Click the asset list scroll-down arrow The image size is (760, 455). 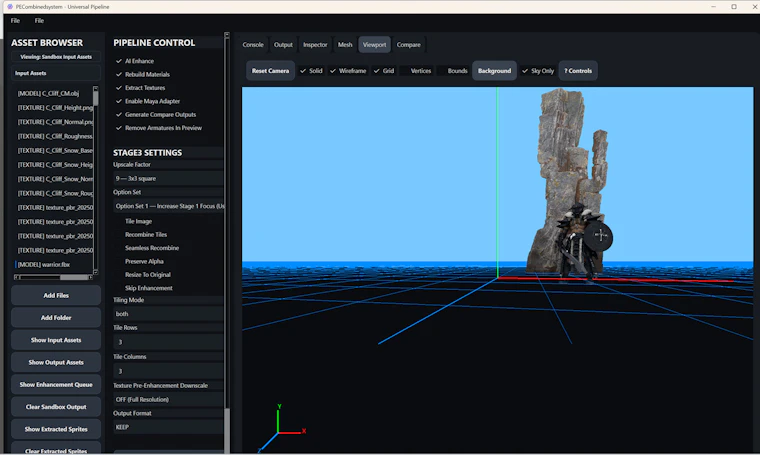[x=95, y=272]
